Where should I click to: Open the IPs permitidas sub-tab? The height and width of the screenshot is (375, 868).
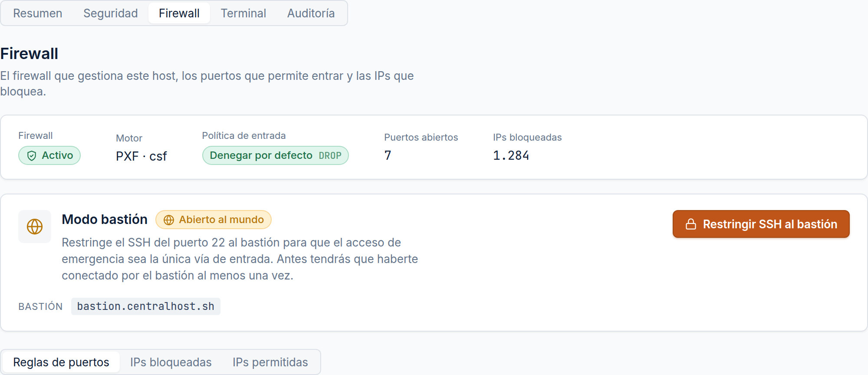click(x=270, y=362)
